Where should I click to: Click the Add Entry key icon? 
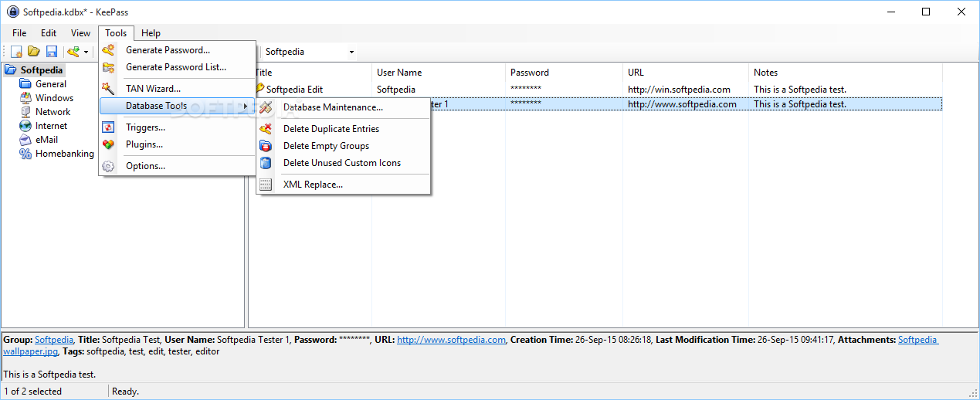click(73, 52)
